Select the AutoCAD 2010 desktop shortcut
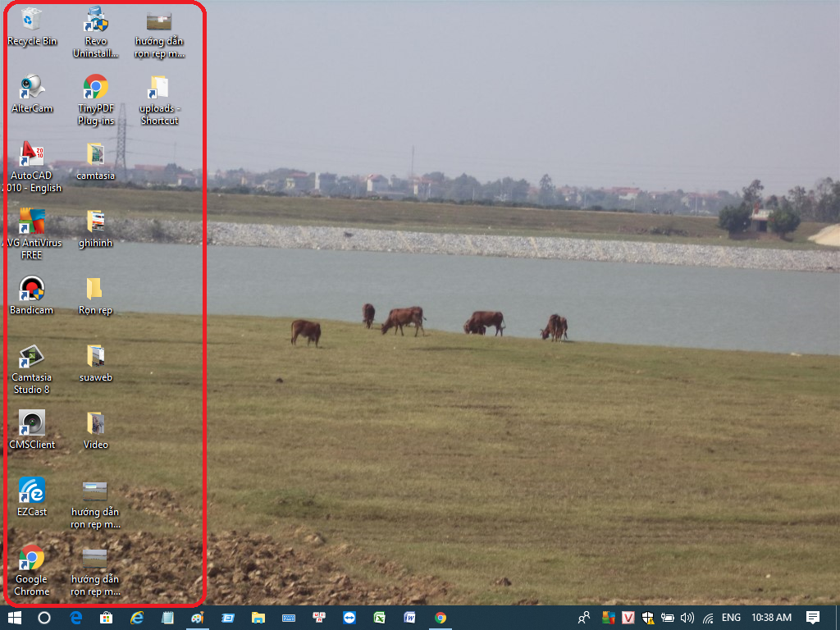The width and height of the screenshot is (840, 630). click(32, 154)
